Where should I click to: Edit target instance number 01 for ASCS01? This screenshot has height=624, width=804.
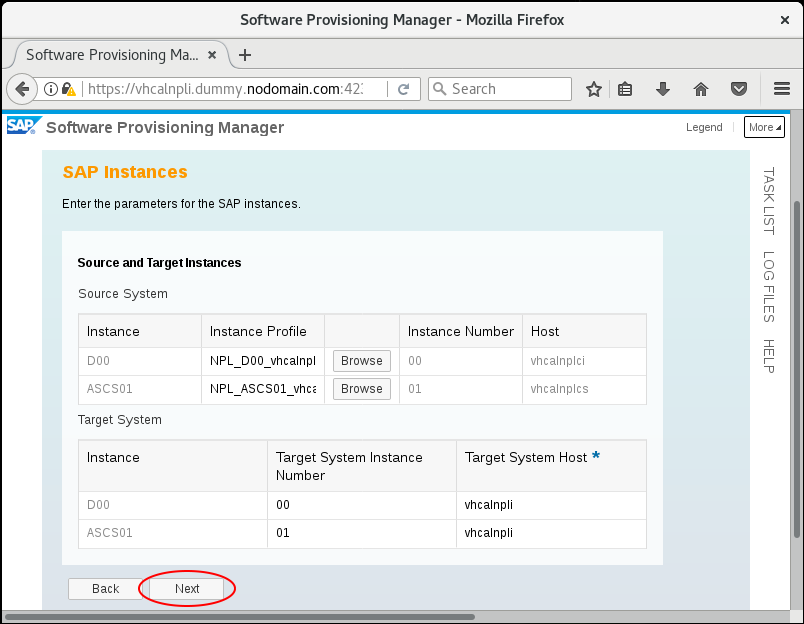pos(361,533)
